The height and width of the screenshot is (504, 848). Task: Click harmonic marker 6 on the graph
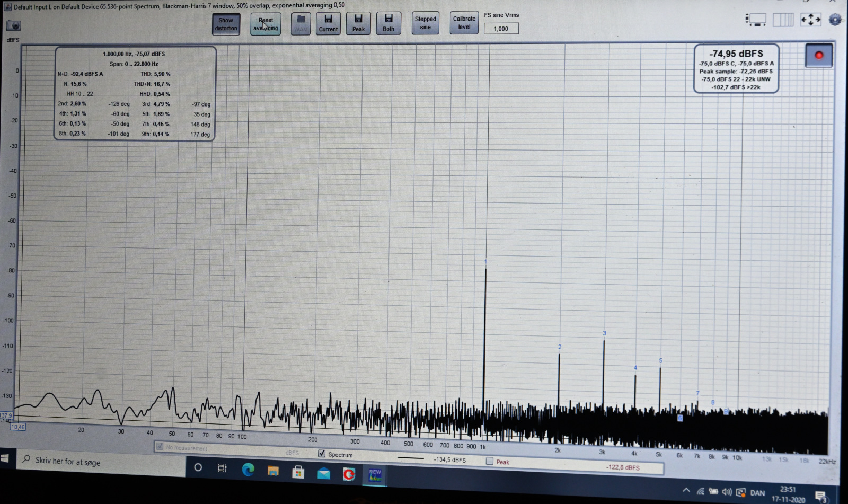[x=680, y=418]
